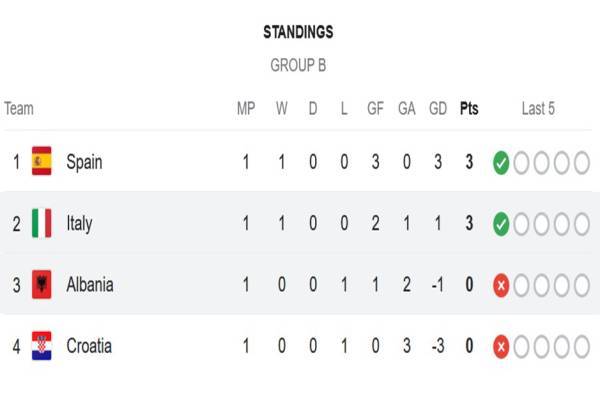Click the STANDINGS title

tap(298, 32)
